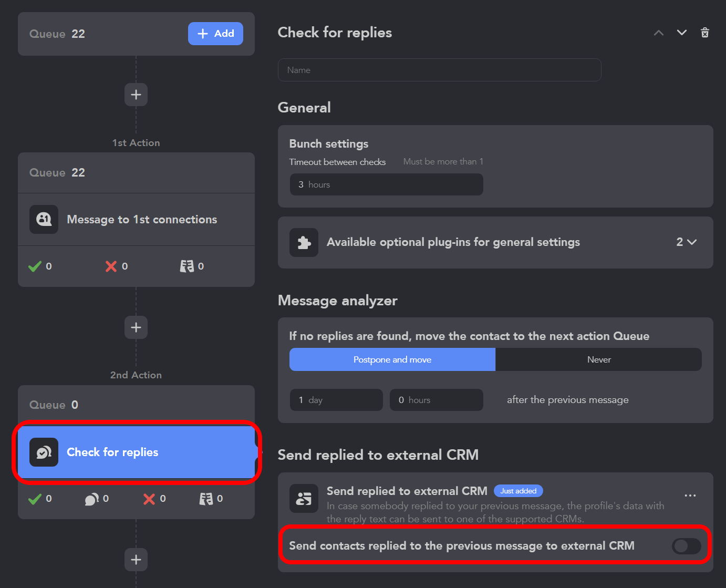Click the plus button above 1st Action
Screen dimensions: 726x588
136,95
